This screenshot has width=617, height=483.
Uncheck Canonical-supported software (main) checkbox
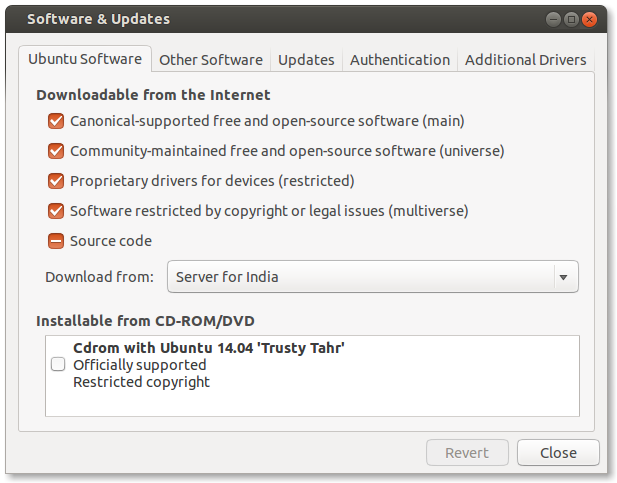coord(56,122)
